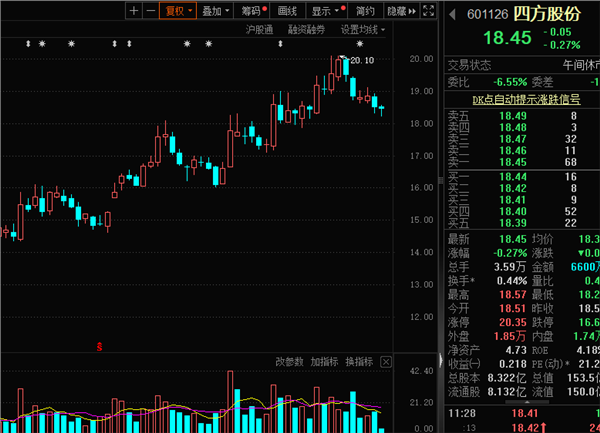
Task: Click DK点自动提示涨跌信号 link
Action: coord(514,99)
